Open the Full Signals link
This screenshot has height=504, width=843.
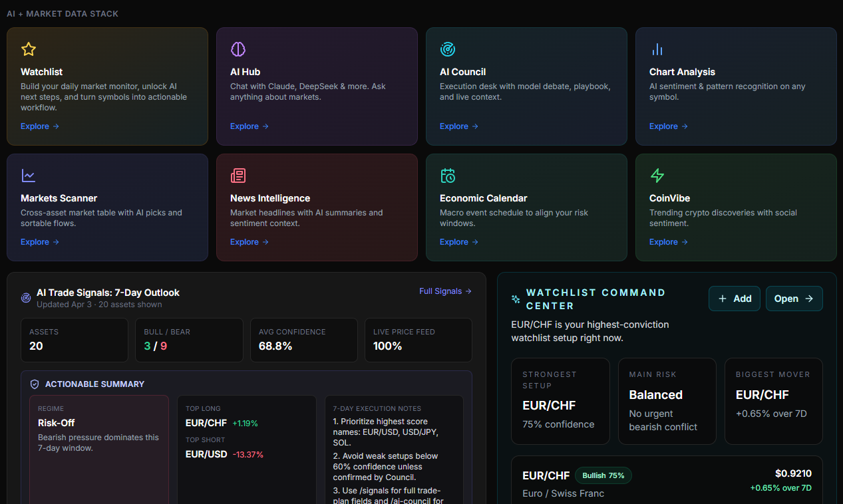[445, 291]
